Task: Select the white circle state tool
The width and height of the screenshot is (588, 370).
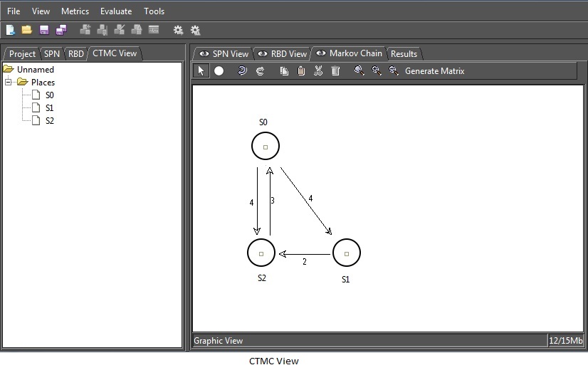Action: [x=219, y=71]
